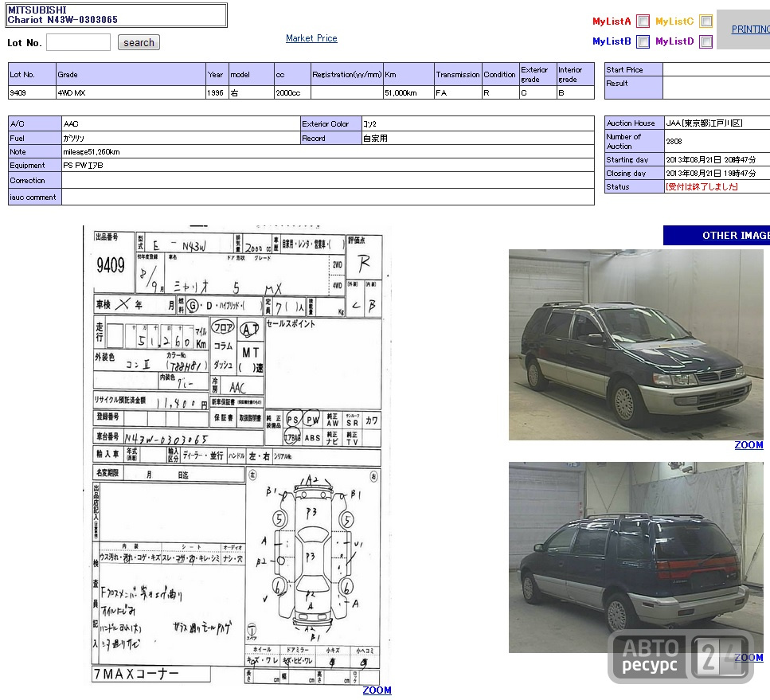Image resolution: width=770 pixels, height=700 pixels.
Task: Click the Start Price label
Action: tap(624, 70)
